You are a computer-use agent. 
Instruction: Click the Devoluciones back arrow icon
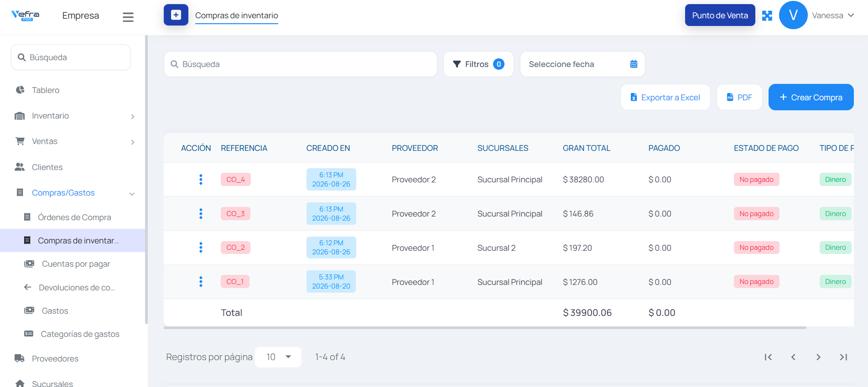point(27,287)
